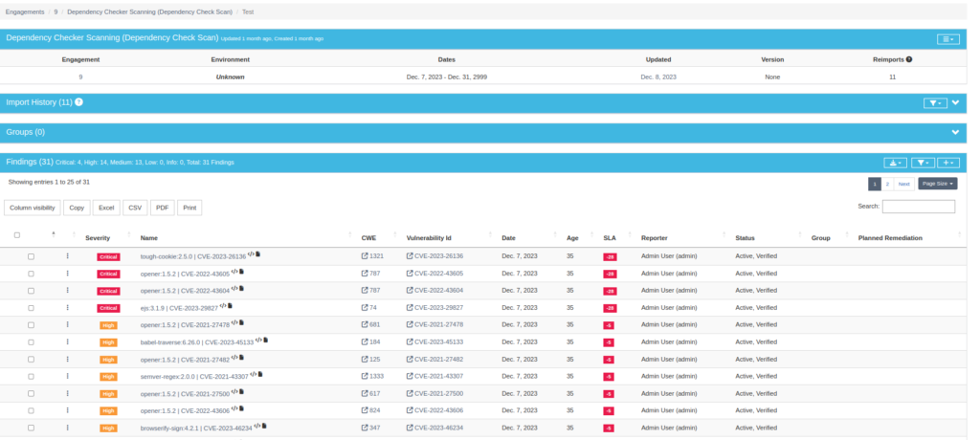The height and width of the screenshot is (440, 980).
Task: Click the code icon beside ejs:3.1.9 name
Action: pos(222,306)
